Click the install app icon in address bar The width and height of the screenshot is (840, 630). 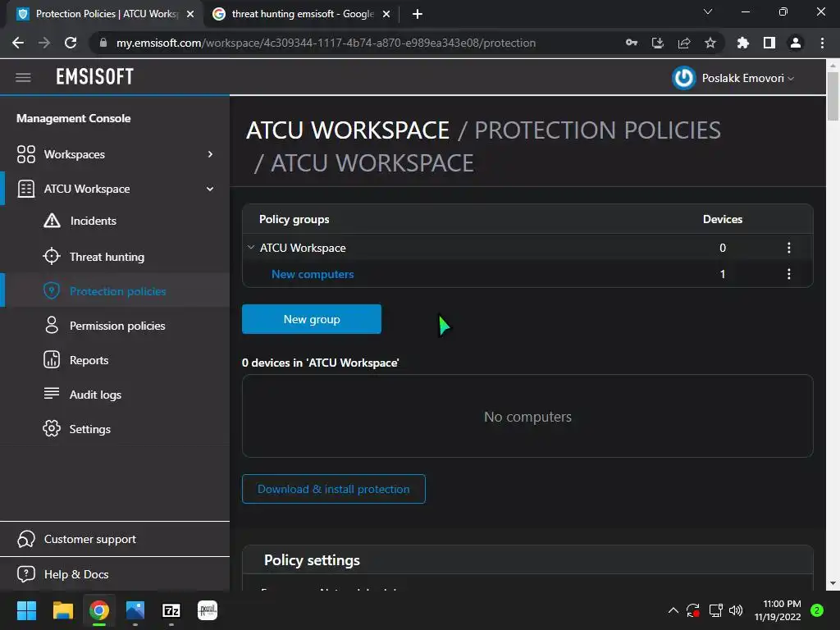tap(658, 43)
